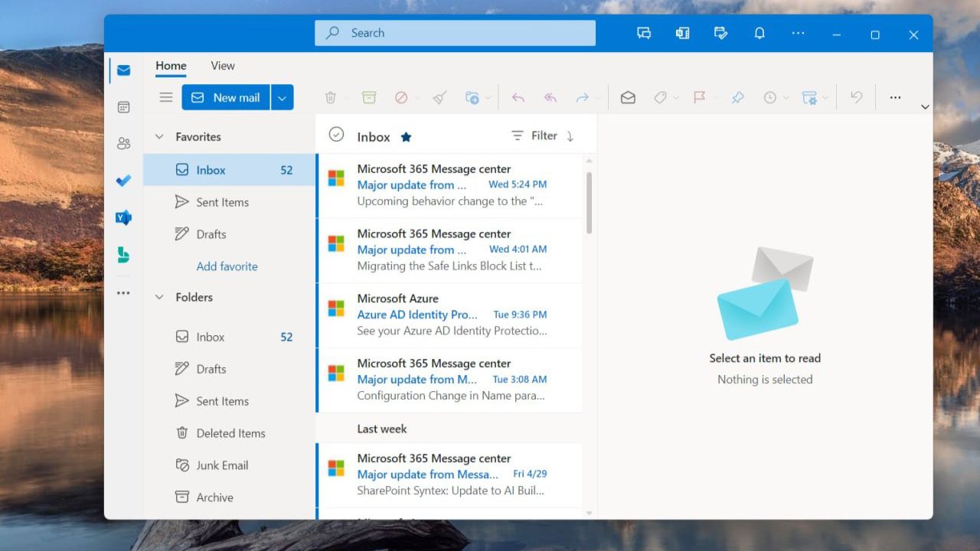Select Inbox under Favorites
The height and width of the screenshot is (551, 980).
click(x=229, y=170)
